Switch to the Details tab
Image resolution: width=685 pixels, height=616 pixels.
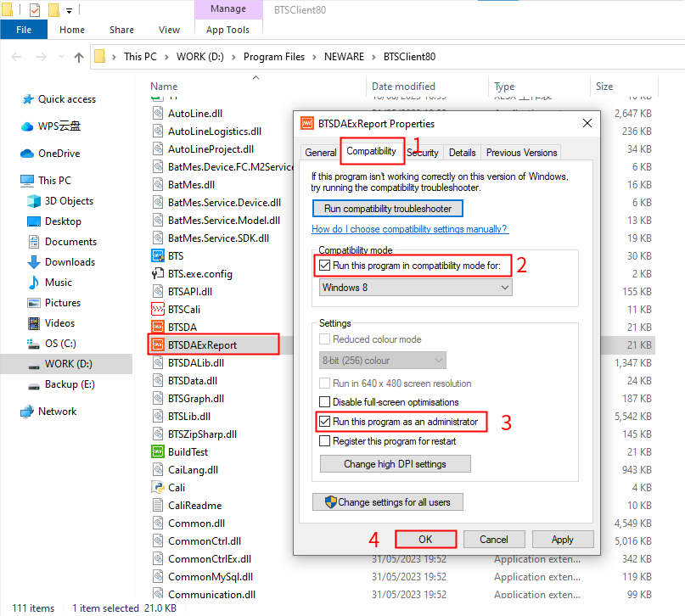[463, 153]
